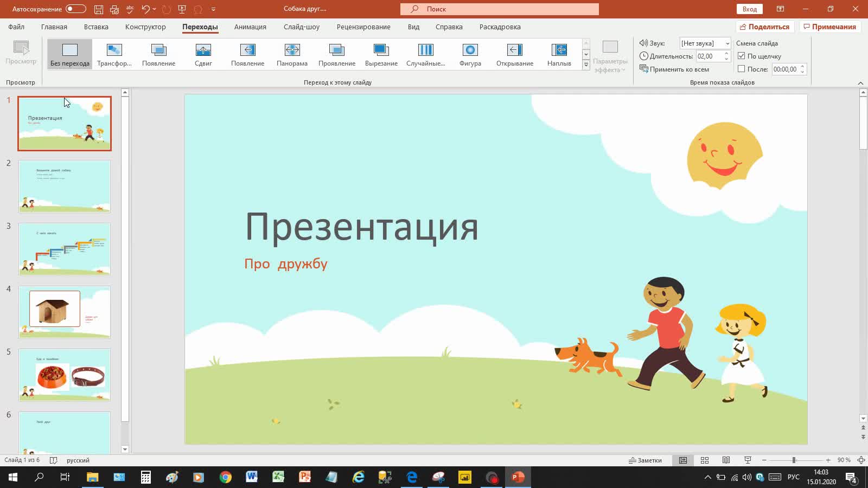Open Excel from the taskbar
This screenshot has height=488, width=868.
278,477
